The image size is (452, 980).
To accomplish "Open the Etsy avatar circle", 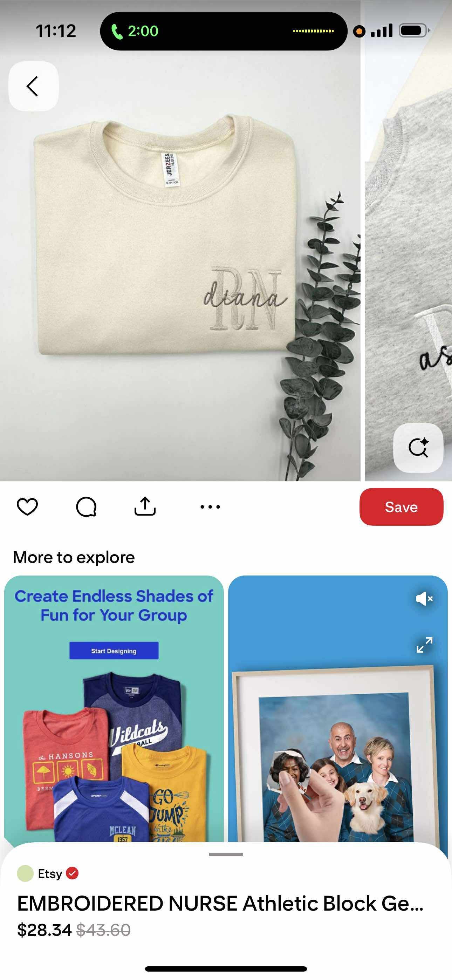I will click(x=25, y=873).
